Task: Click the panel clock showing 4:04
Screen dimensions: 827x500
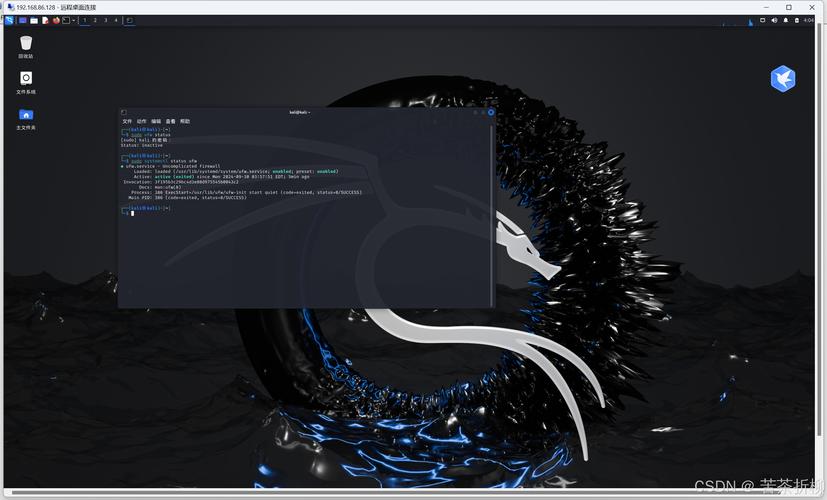Action: point(809,20)
